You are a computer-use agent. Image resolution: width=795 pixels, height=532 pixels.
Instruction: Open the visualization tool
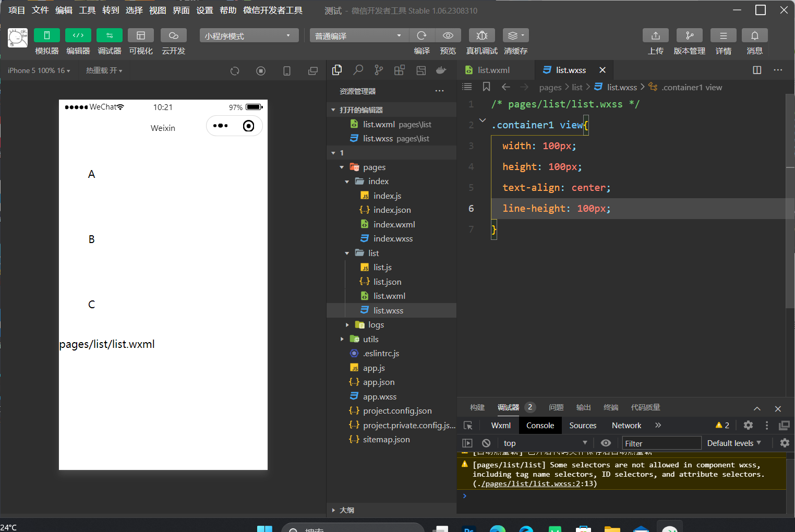coord(141,35)
